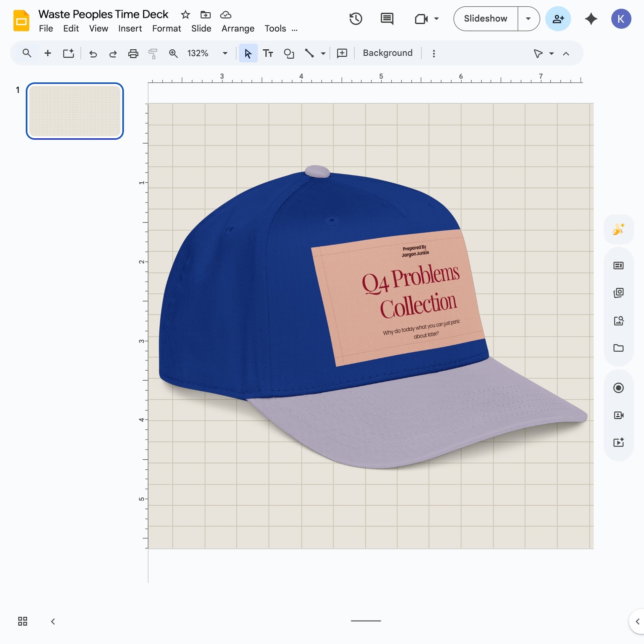Expand pointer mode dropdown arrow
Image resolution: width=644 pixels, height=644 pixels.
click(551, 54)
